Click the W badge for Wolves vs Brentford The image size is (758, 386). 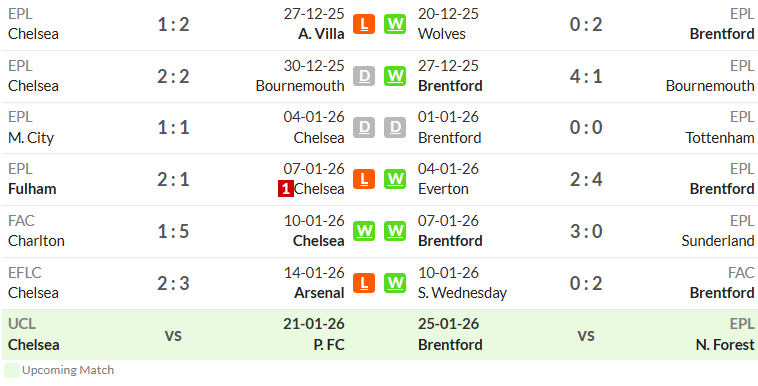(395, 24)
